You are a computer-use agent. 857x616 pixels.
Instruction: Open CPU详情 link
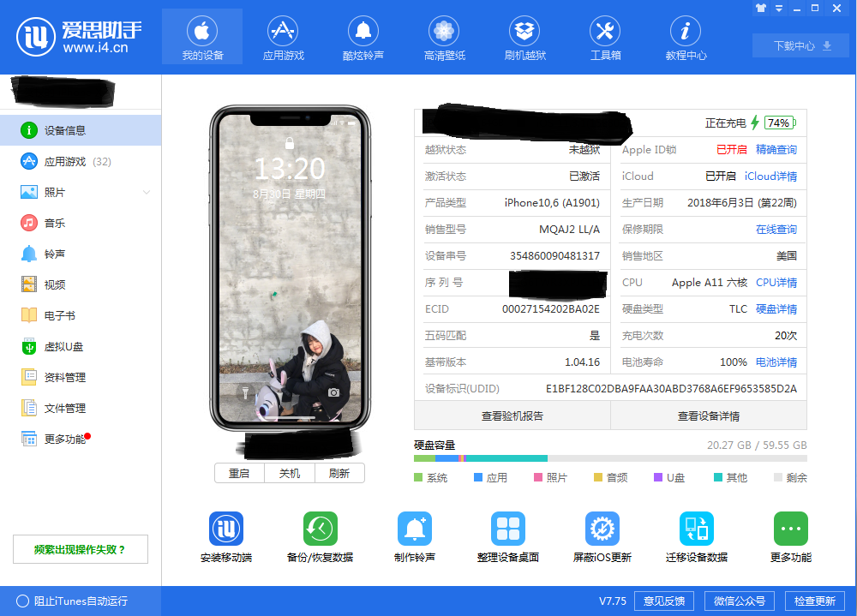tap(776, 283)
